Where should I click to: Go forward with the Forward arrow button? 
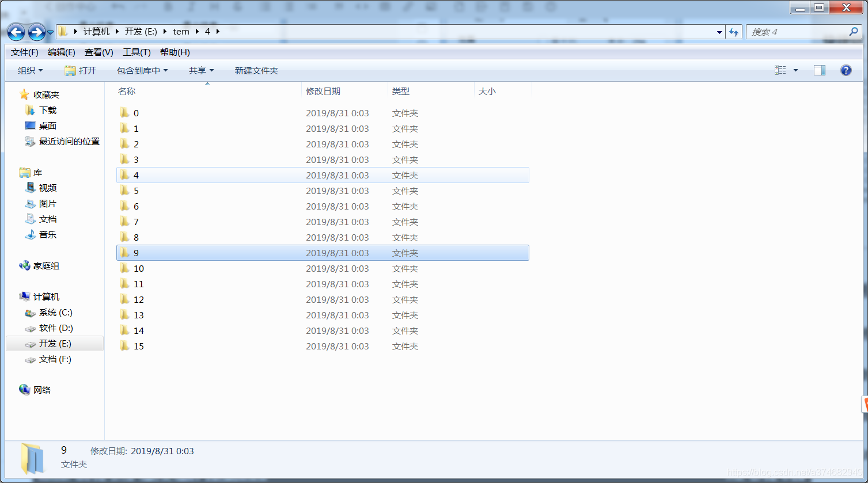[36, 32]
